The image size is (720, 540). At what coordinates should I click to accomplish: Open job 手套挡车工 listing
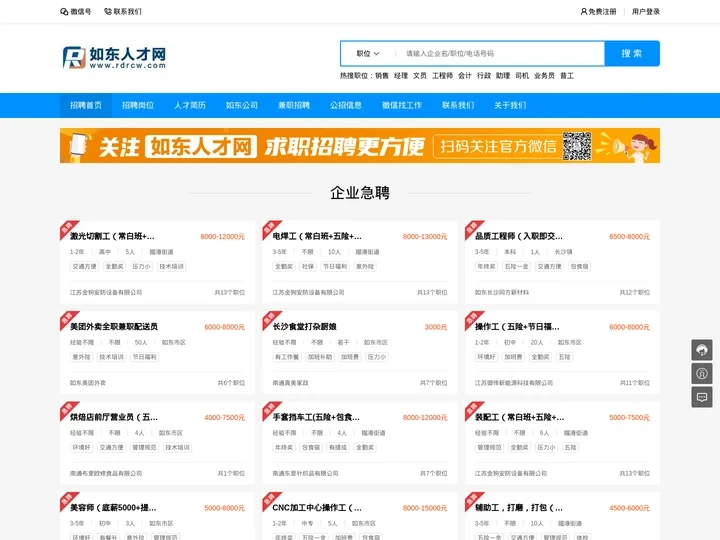316,417
